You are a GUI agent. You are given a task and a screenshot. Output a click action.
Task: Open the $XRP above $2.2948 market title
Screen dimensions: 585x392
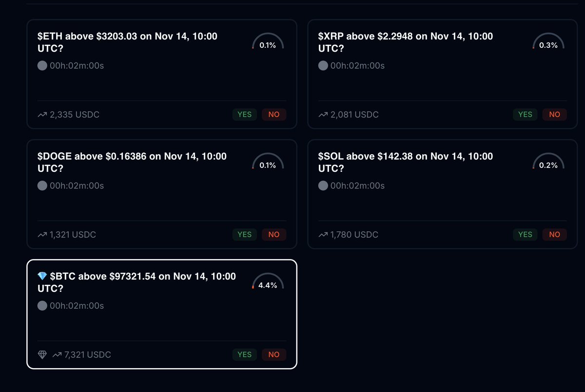pos(406,42)
